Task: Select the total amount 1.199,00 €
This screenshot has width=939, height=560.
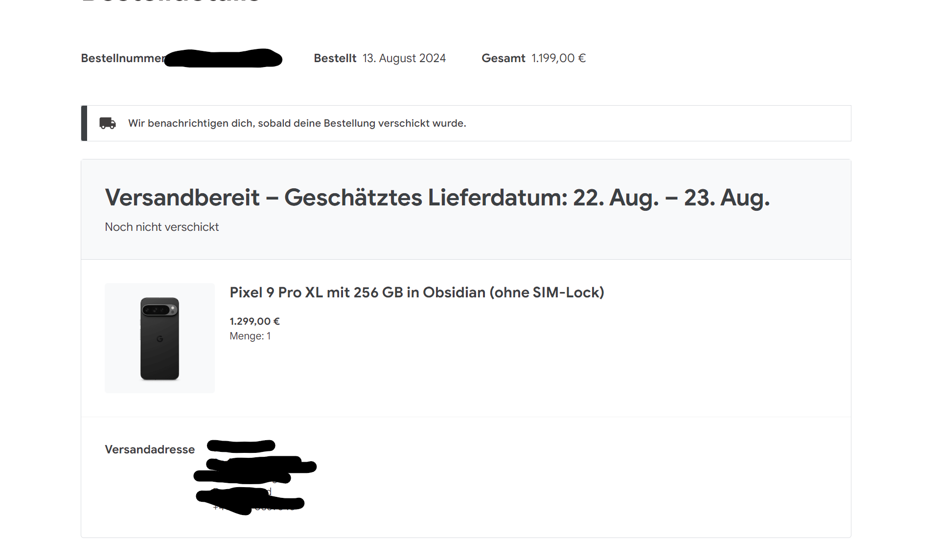Action: [558, 58]
